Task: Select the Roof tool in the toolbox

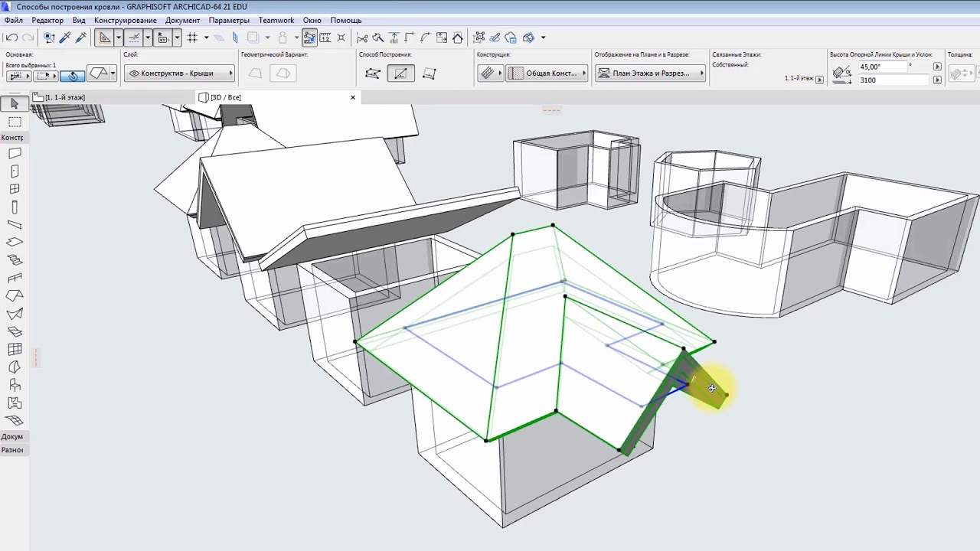Action: (x=15, y=296)
